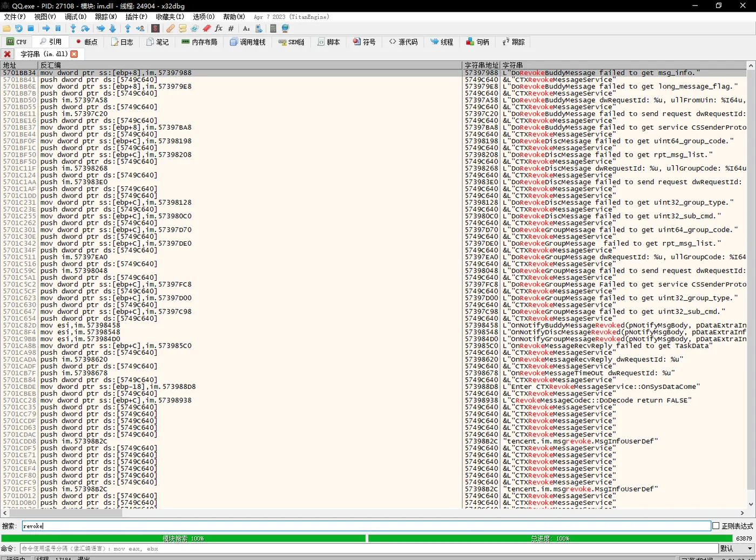
Task: Launch the calculator icon
Action: click(273, 29)
